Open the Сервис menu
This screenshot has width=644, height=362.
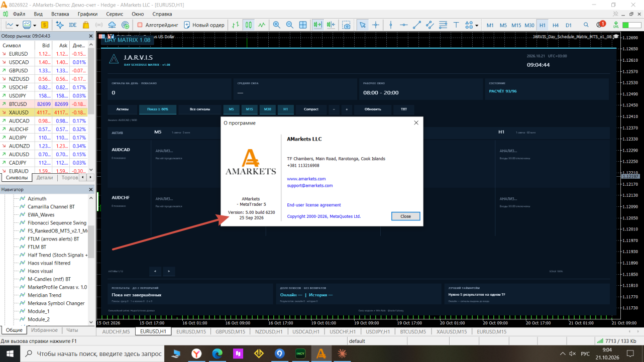tap(115, 14)
